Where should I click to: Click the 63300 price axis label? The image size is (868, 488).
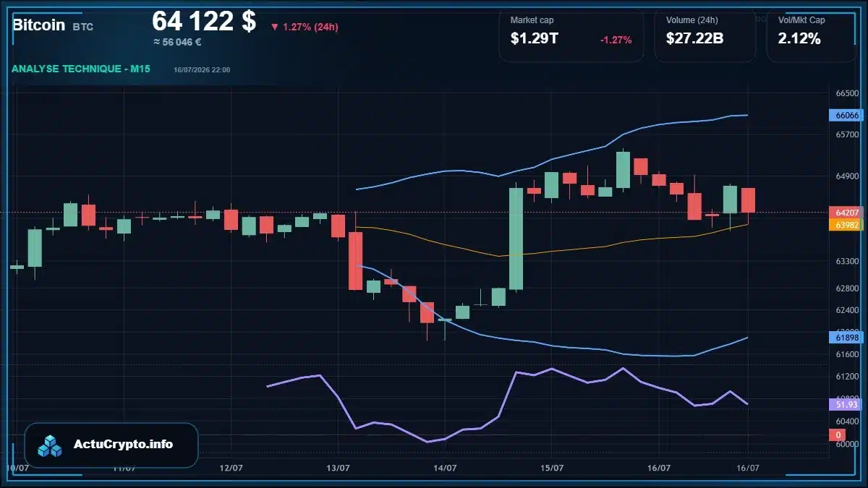click(x=847, y=261)
